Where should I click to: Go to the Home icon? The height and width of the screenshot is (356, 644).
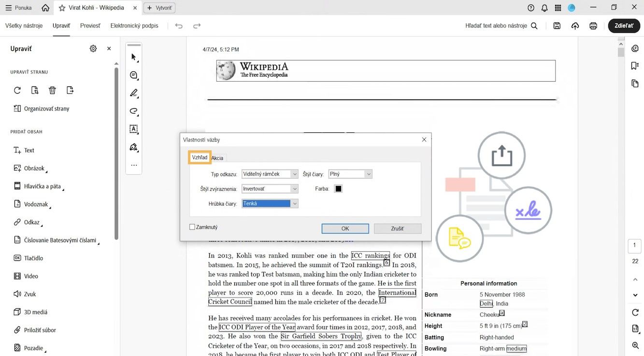45,8
